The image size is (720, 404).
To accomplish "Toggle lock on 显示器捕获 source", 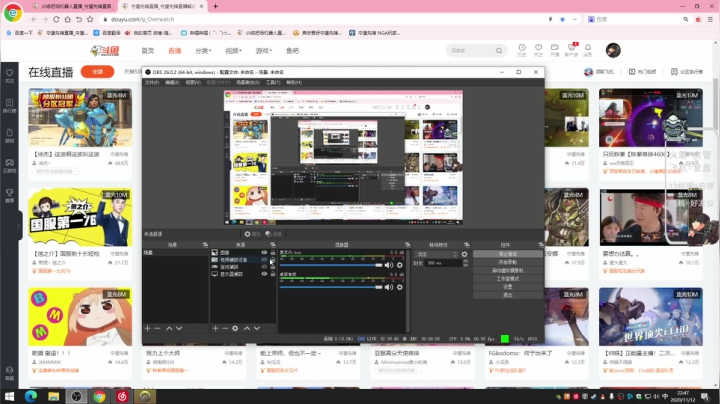I will pos(273,274).
